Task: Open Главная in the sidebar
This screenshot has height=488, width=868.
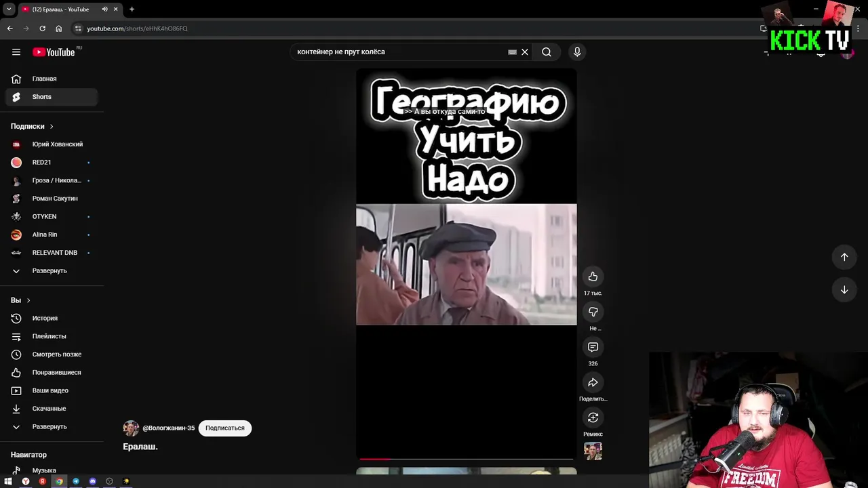Action: click(x=52, y=79)
